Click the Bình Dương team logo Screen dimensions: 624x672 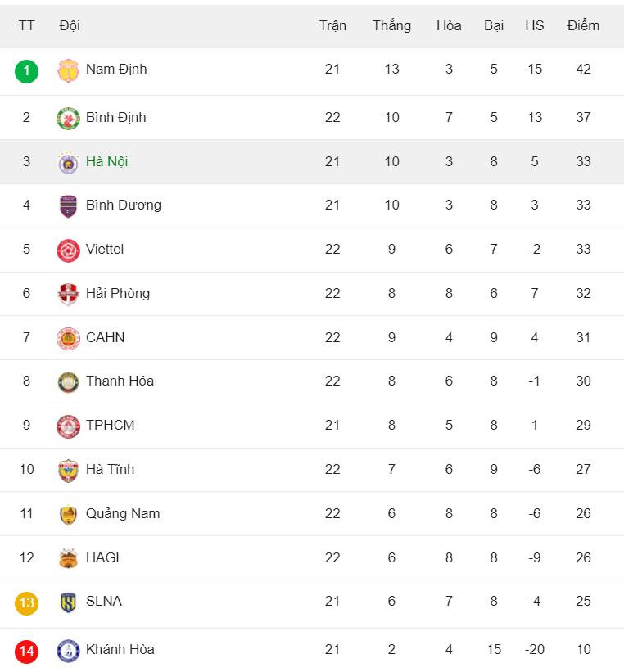[x=68, y=205]
